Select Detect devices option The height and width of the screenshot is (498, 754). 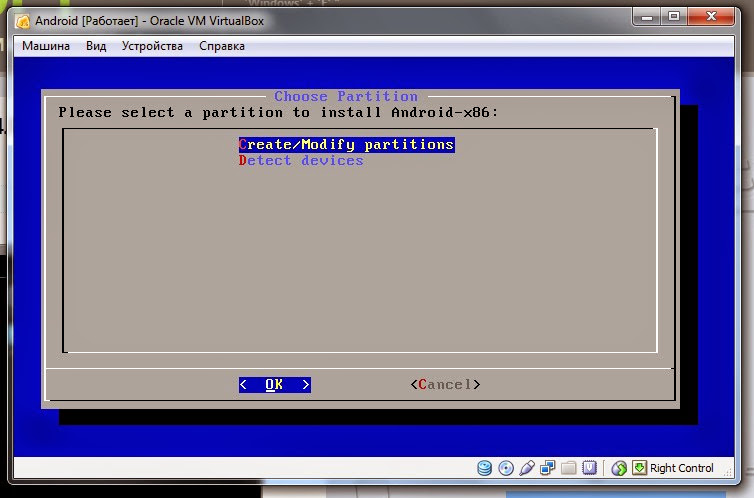[301, 161]
